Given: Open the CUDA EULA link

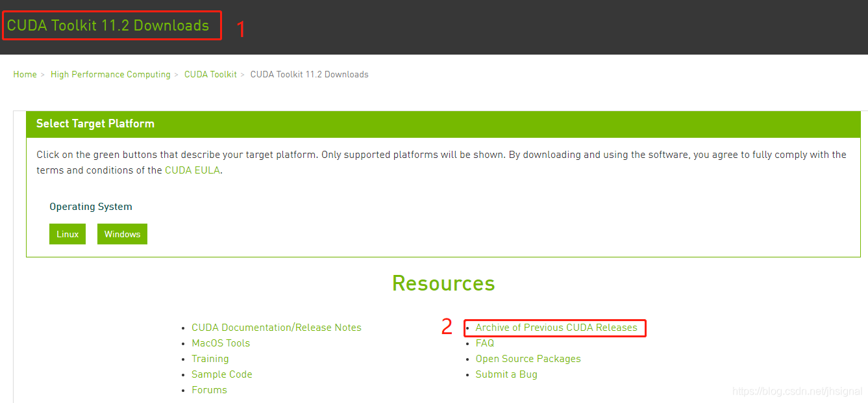Looking at the screenshot, I should click(x=193, y=170).
